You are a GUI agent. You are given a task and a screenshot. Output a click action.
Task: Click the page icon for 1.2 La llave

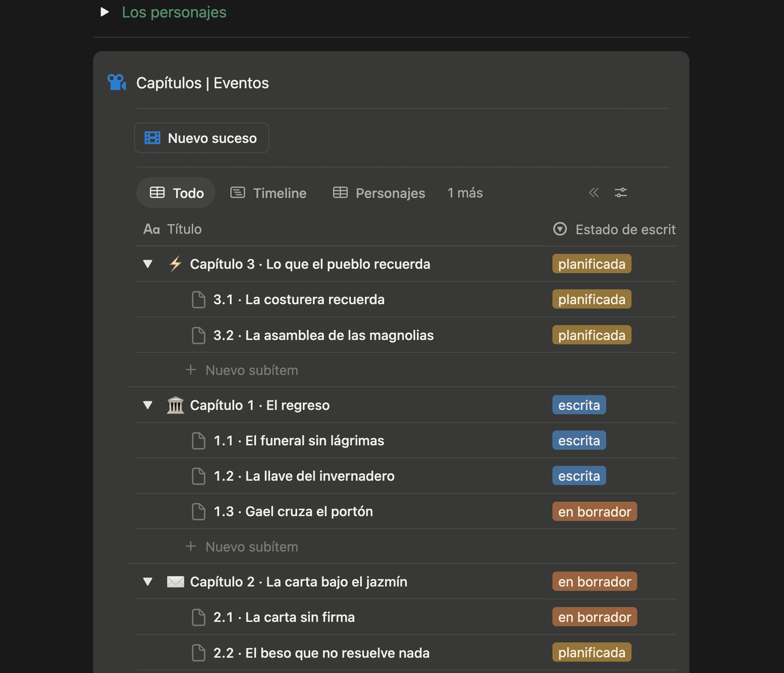(x=199, y=476)
